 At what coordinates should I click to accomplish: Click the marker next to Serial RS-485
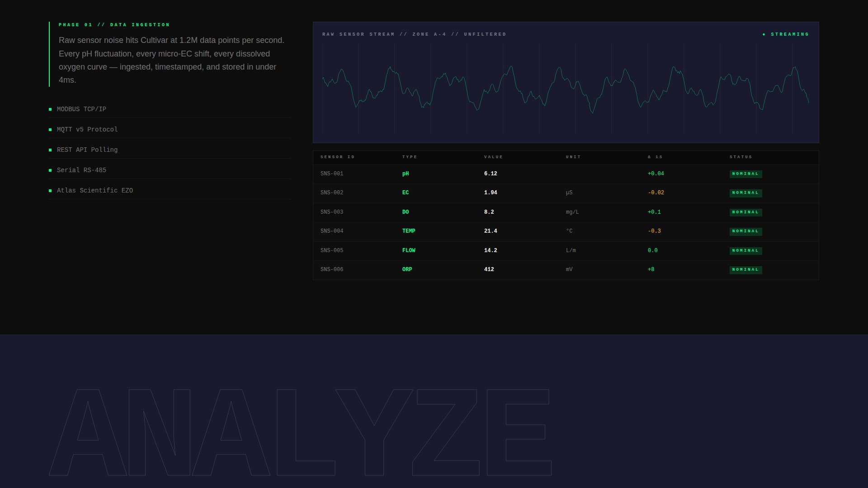[50, 170]
